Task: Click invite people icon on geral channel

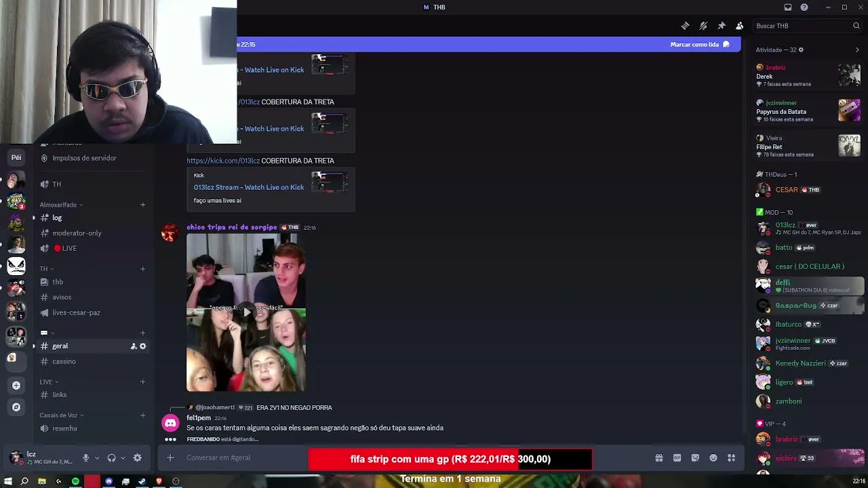Action: tap(134, 346)
